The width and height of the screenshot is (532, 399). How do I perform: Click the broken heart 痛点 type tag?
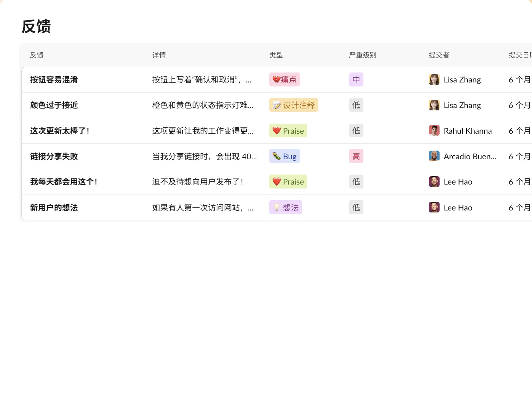point(284,79)
